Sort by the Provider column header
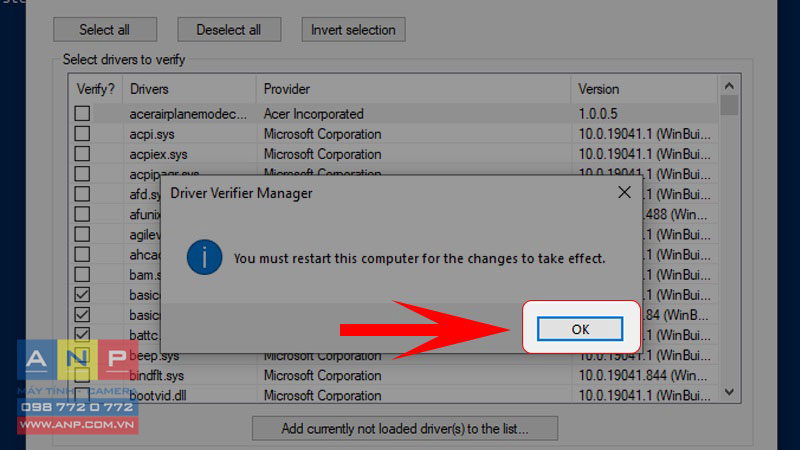800x450 pixels. pyautogui.click(x=413, y=89)
